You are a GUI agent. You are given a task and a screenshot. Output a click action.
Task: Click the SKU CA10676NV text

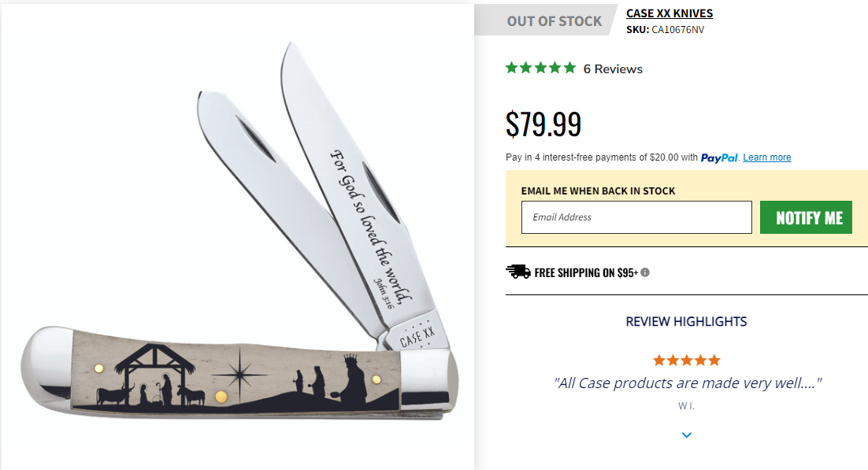(665, 30)
